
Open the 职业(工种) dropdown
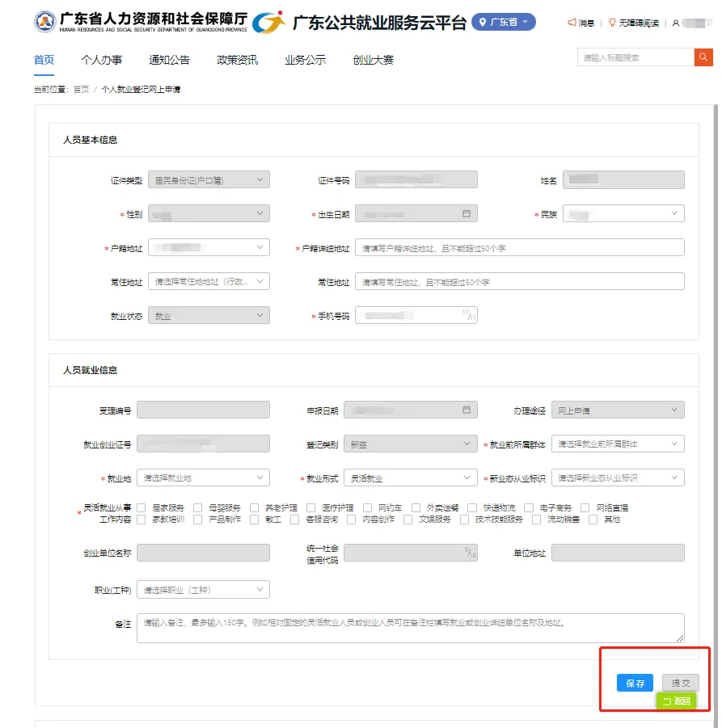coord(203,590)
